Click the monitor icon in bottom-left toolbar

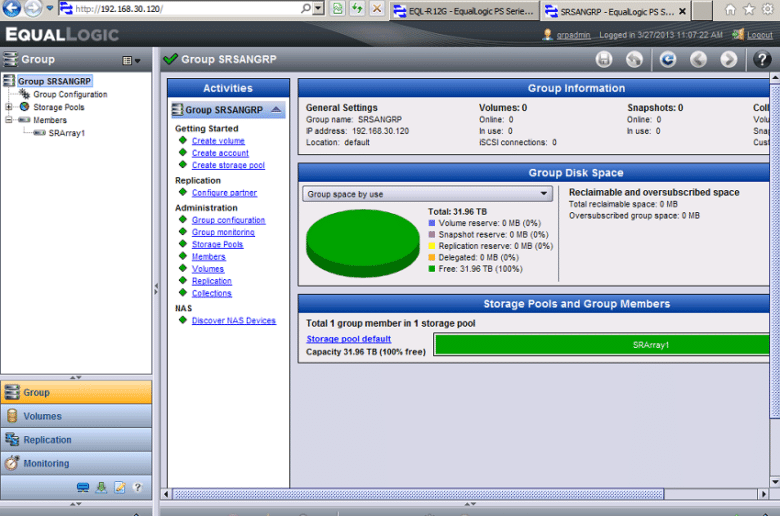click(x=83, y=487)
